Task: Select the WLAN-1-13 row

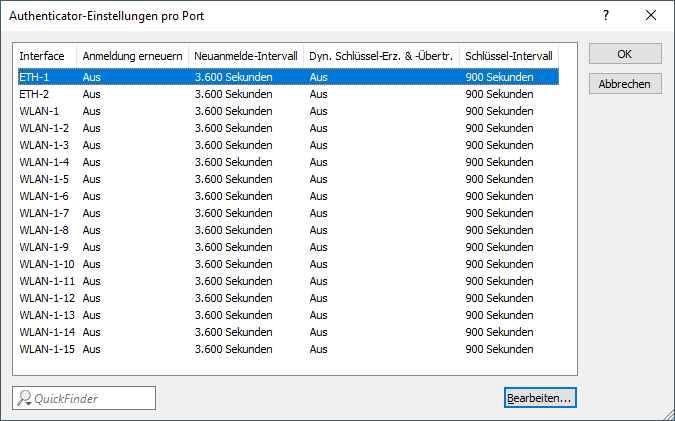Action: tap(46, 314)
